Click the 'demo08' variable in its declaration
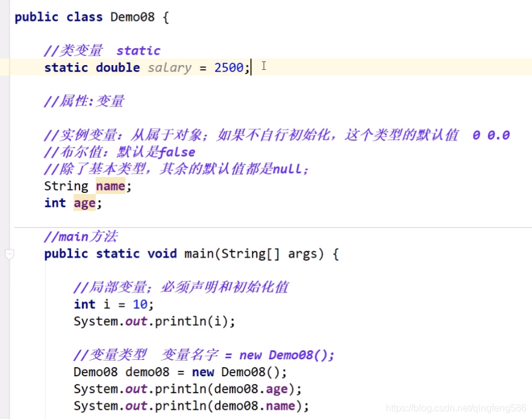Screen dimensions: 532x419 (147, 372)
